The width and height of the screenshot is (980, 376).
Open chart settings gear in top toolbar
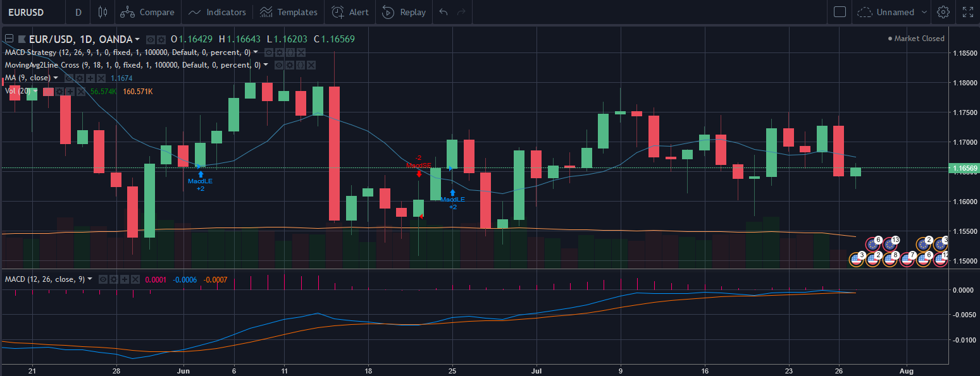(x=943, y=12)
